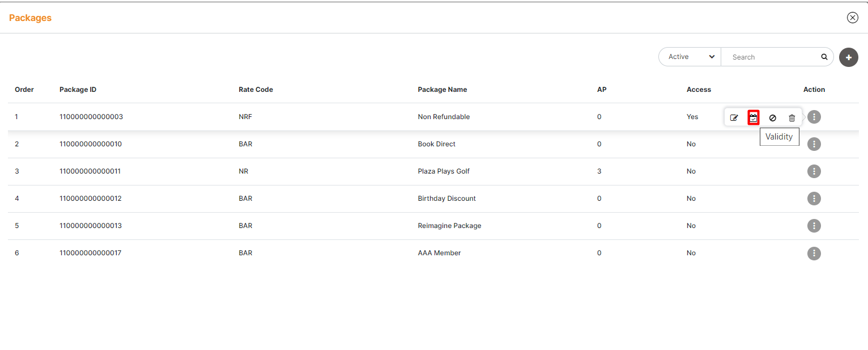This screenshot has height=350, width=868.
Task: Open the action menu for AAA Member
Action: pos(814,253)
